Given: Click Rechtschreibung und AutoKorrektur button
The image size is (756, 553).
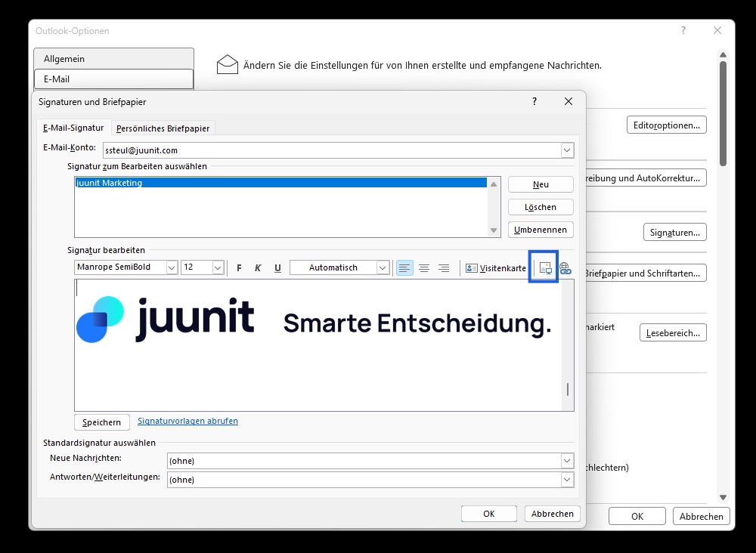Looking at the screenshot, I should click(x=646, y=178).
